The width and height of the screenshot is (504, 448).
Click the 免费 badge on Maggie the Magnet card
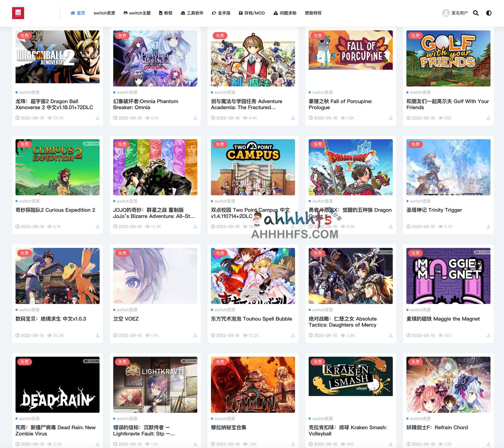tap(415, 253)
